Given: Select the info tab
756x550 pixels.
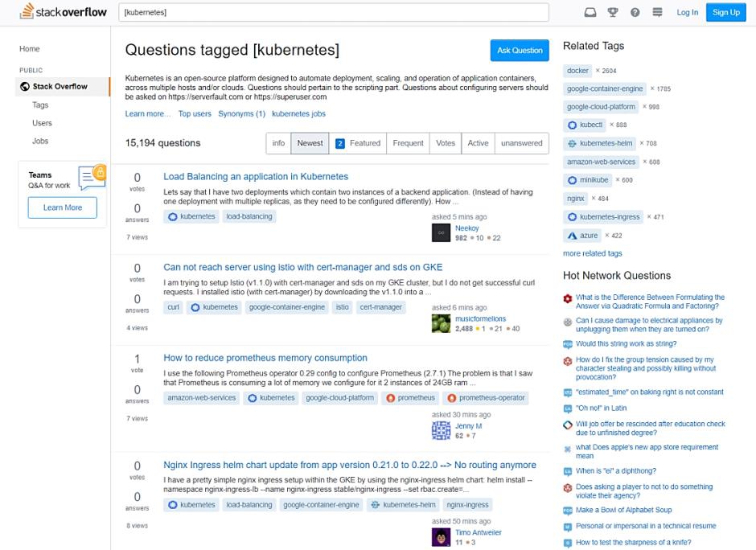Looking at the screenshot, I should point(278,143).
